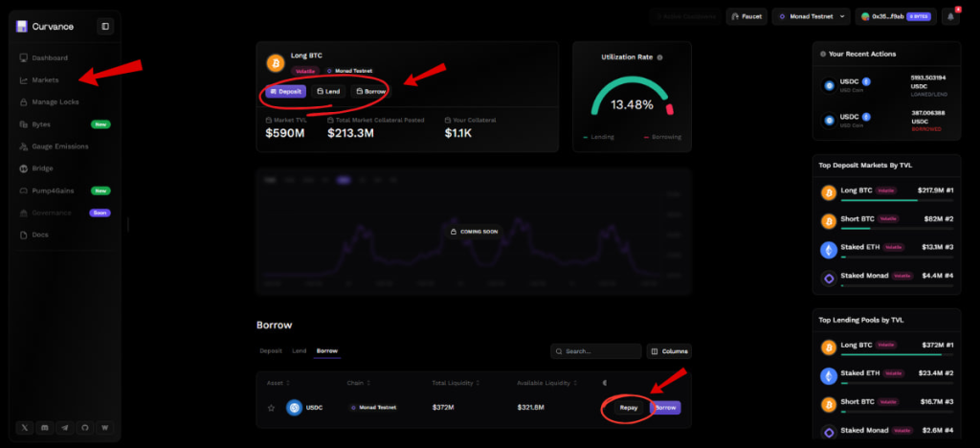The width and height of the screenshot is (980, 448).
Task: Focus the Search input field
Action: point(595,351)
